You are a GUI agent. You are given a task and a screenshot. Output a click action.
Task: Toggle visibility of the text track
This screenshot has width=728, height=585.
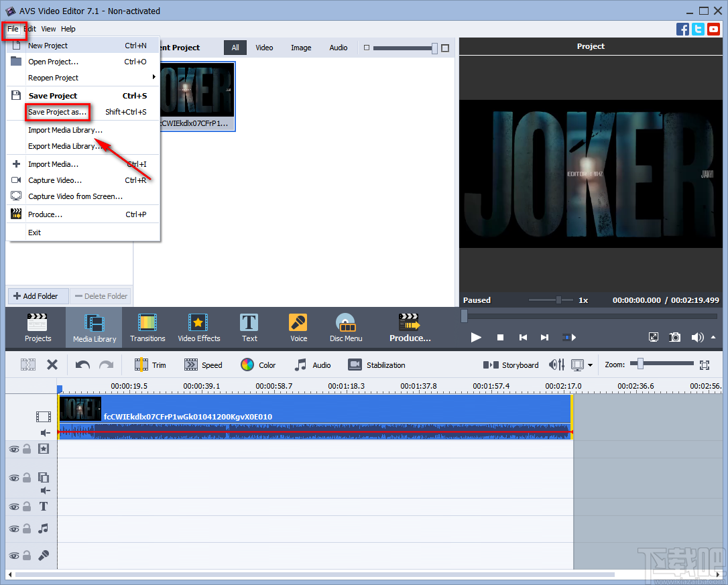(14, 507)
